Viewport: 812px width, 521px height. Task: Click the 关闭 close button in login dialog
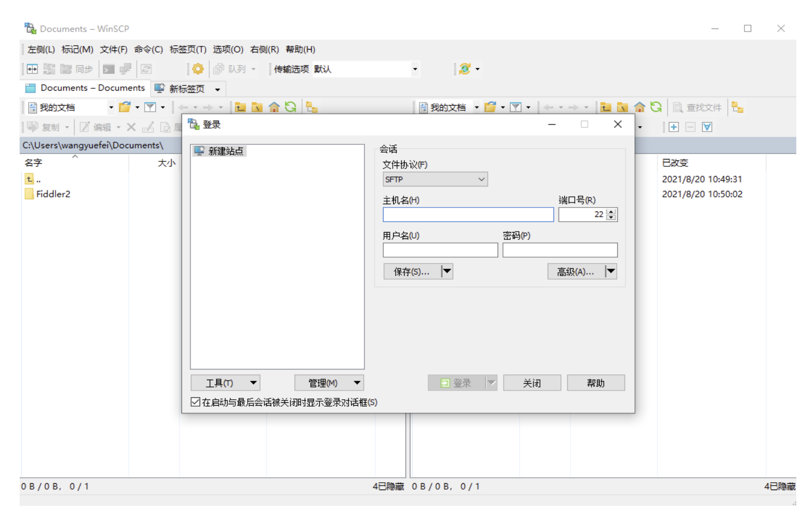(x=532, y=383)
